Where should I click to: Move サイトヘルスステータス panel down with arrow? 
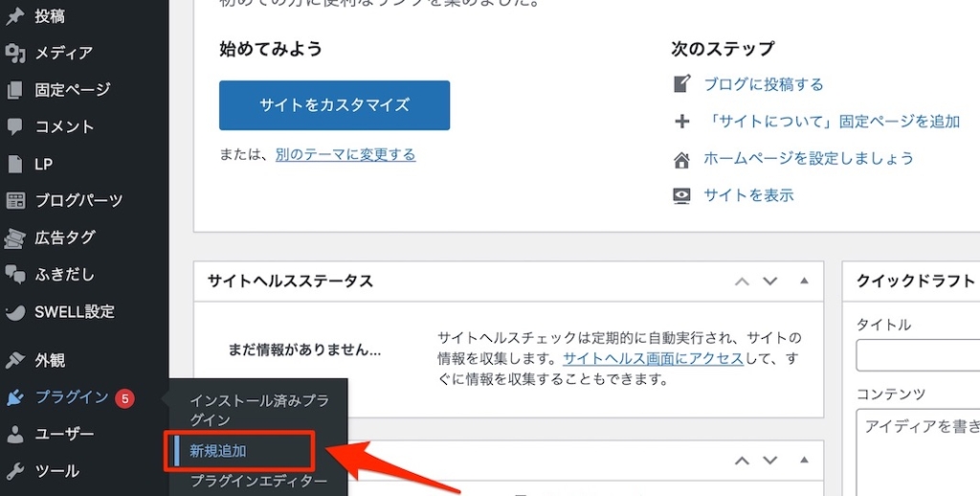(x=770, y=281)
